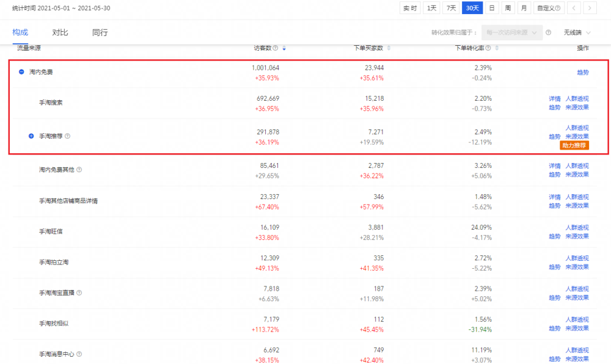Click the orange 助力推荐 button
Viewport: 611px width, 364px height.
point(574,145)
